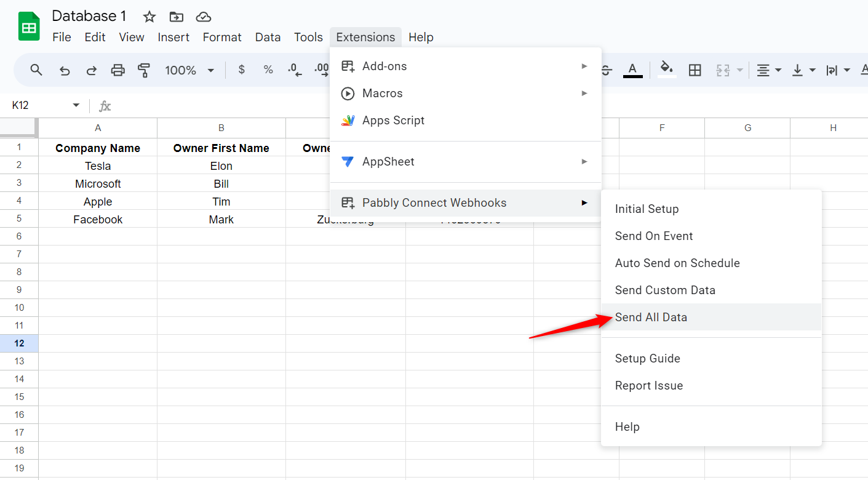Click the move to folder icon

177,17
